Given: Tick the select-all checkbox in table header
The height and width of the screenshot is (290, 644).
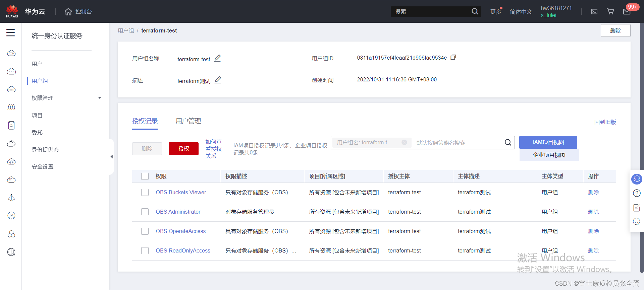Looking at the screenshot, I should point(145,176).
